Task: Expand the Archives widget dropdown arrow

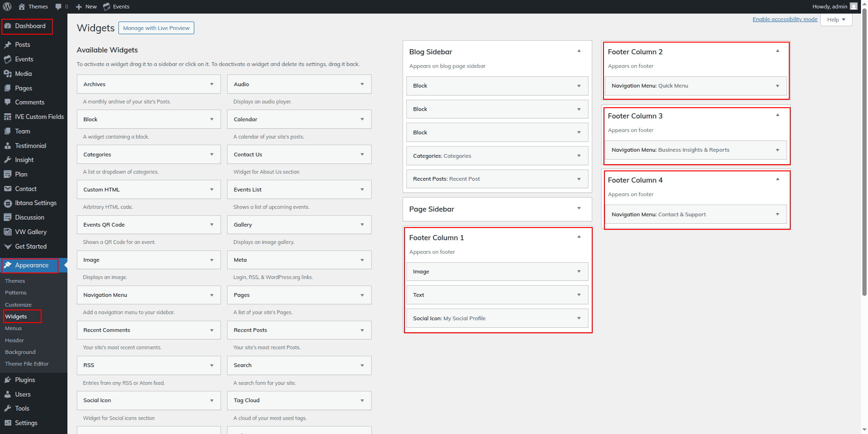Action: (x=212, y=84)
